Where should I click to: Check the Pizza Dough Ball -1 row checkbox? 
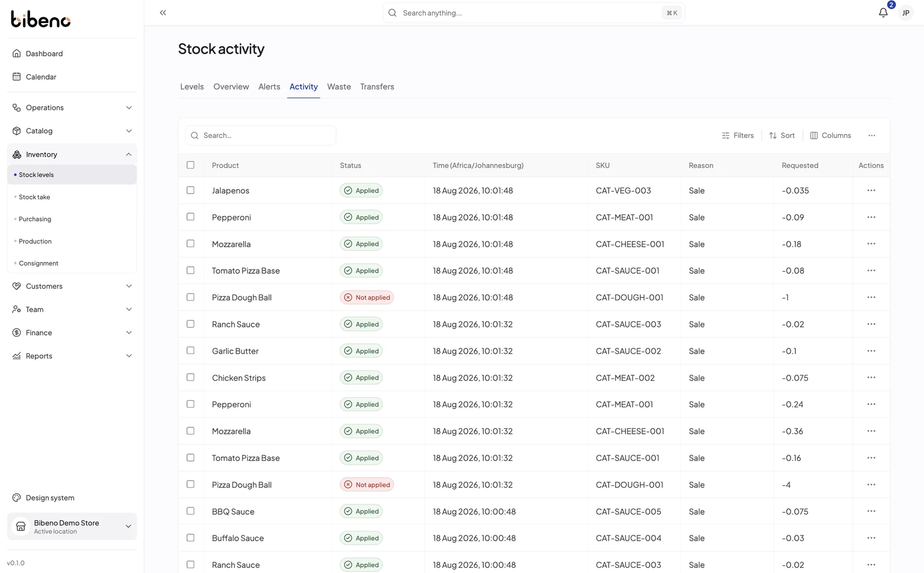[x=191, y=297]
